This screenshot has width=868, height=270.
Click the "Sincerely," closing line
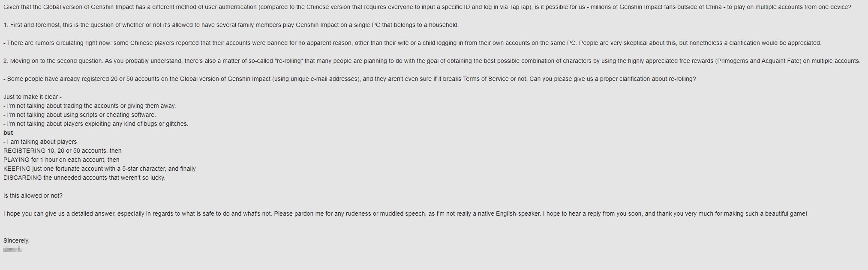pos(16,240)
